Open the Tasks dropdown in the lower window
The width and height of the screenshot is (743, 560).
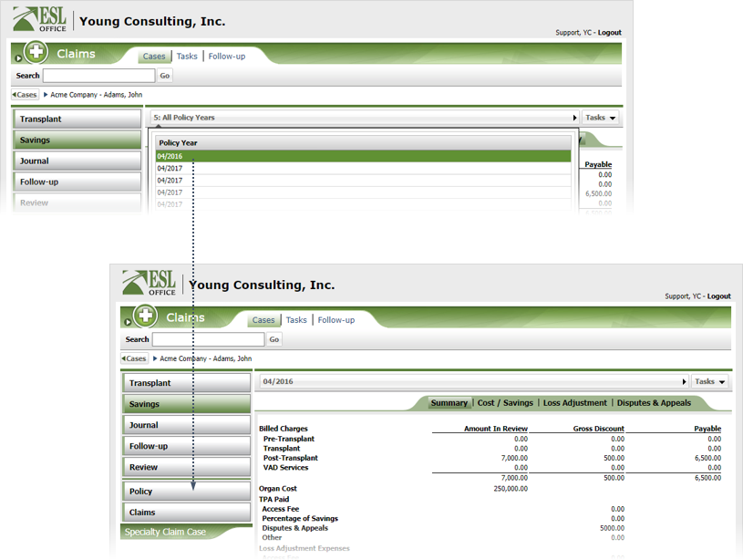click(709, 382)
